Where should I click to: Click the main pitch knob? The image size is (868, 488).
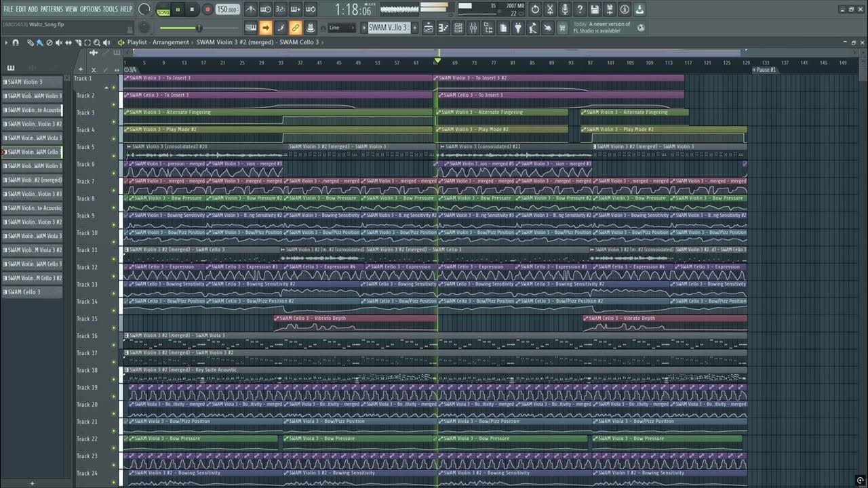coord(144,9)
